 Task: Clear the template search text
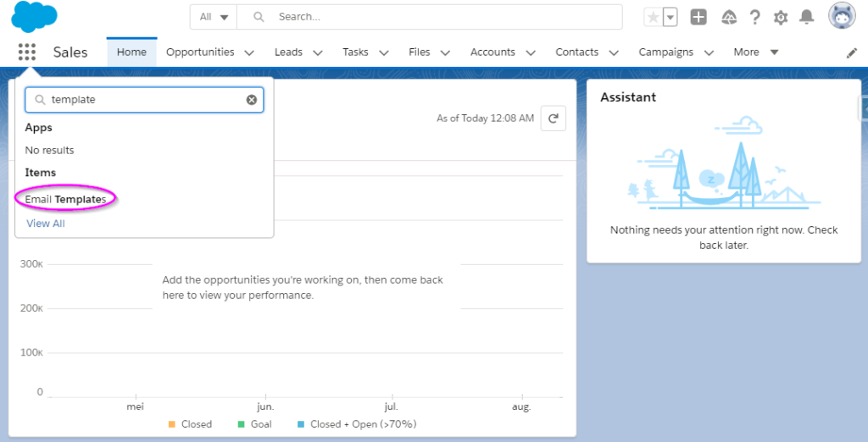pos(252,100)
